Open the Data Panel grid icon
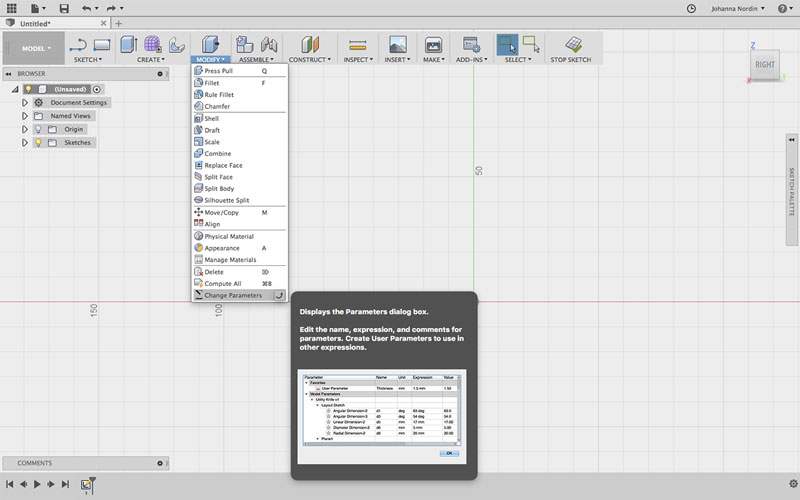 coord(11,8)
